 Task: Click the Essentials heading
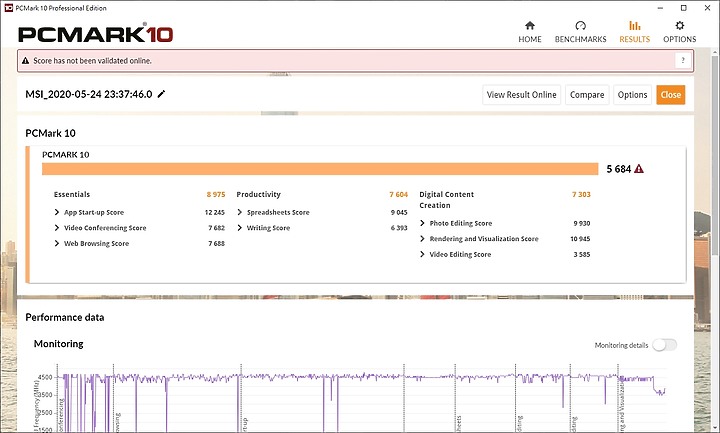72,194
